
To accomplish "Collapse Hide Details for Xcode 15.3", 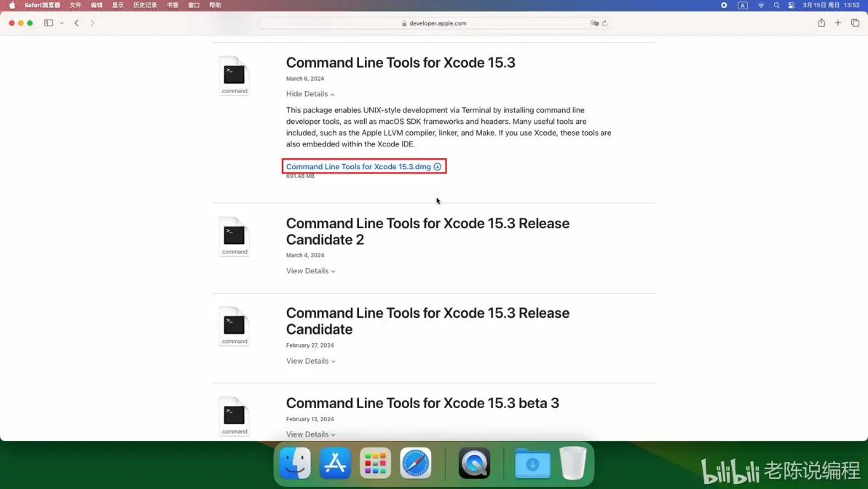I will [310, 93].
